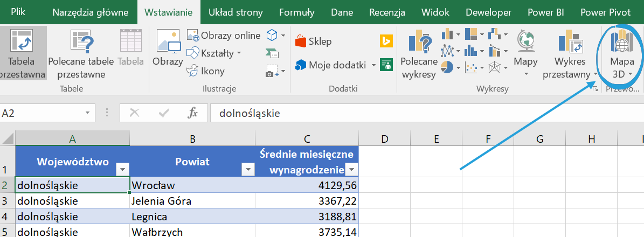Click the Ikony insert icons button

tap(206, 71)
